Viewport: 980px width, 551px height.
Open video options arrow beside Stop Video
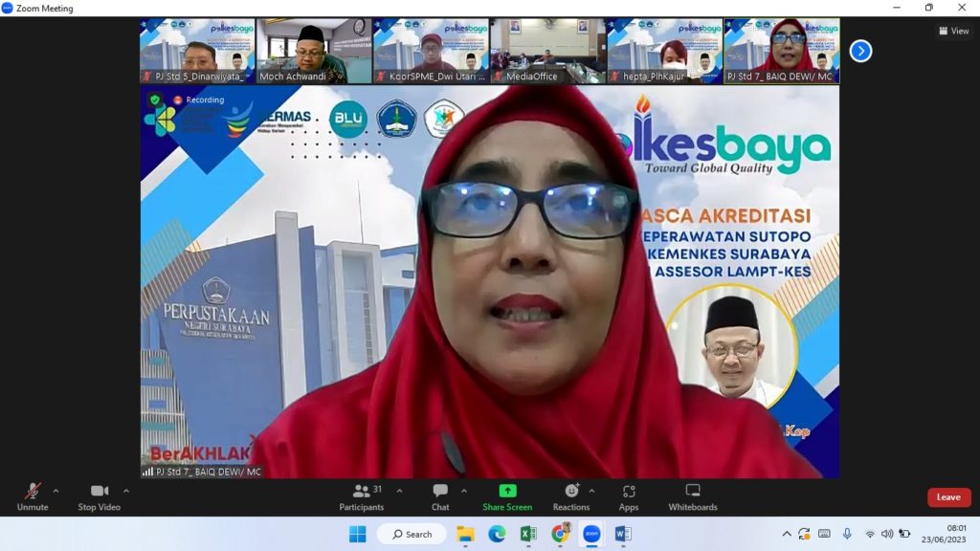[x=126, y=491]
